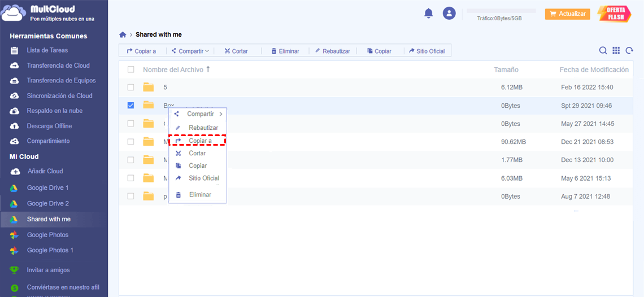Image resolution: width=644 pixels, height=297 pixels.
Task: Click Añadir Cloud
Action: pyautogui.click(x=45, y=171)
